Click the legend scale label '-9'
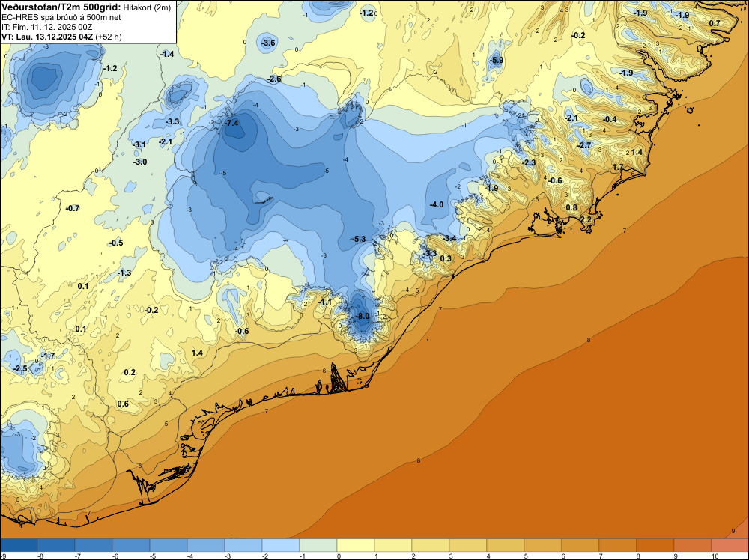This screenshot has height=560, width=749. click(3, 556)
